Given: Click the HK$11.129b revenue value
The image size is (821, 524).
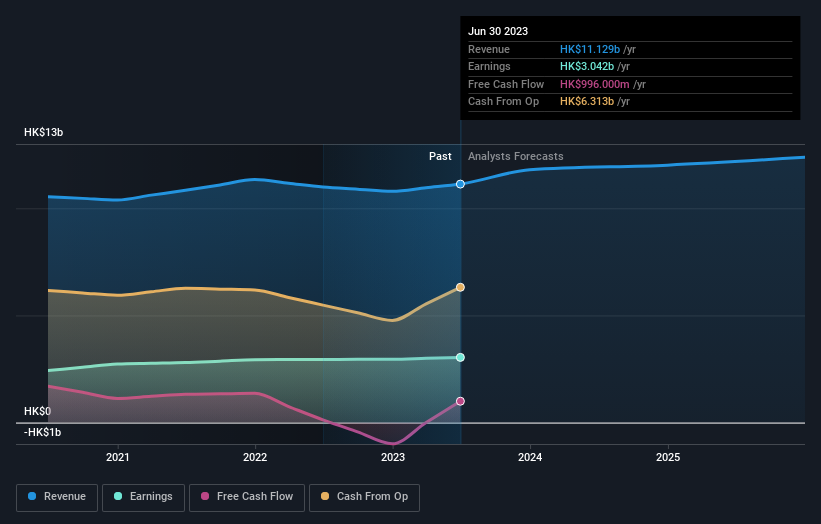Looking at the screenshot, I should [590, 49].
